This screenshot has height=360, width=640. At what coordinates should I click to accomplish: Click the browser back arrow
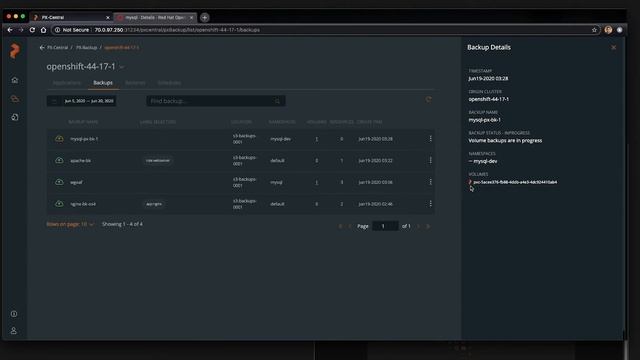[10, 30]
